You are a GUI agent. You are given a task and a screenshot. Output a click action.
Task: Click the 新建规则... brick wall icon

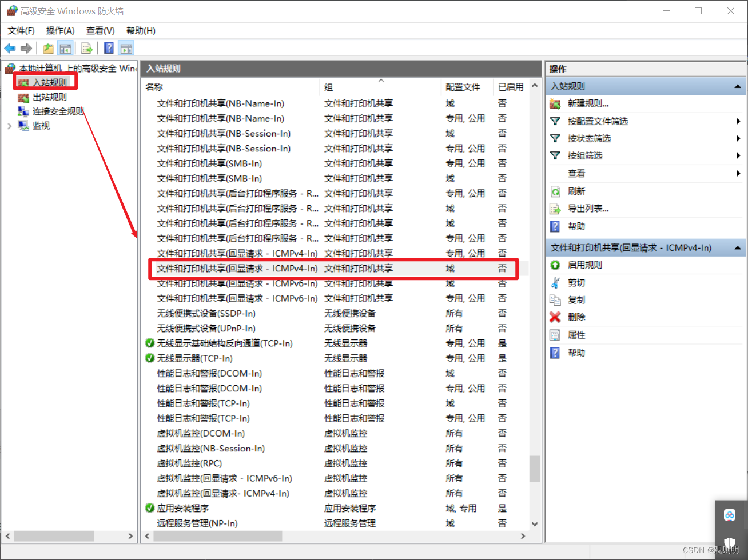pos(555,103)
